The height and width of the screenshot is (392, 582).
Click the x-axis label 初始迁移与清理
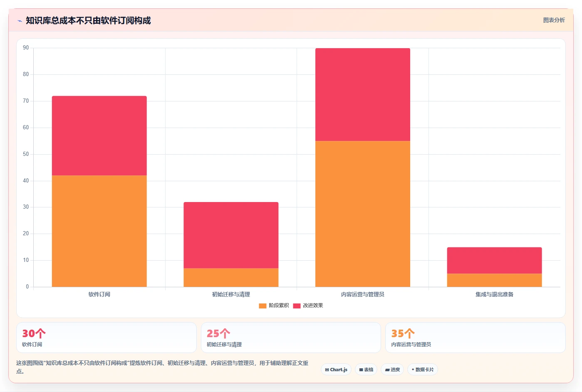(x=231, y=294)
